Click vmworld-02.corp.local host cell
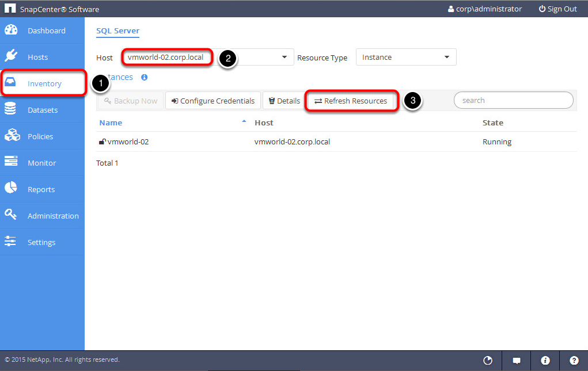Image resolution: width=588 pixels, height=371 pixels. tap(292, 142)
